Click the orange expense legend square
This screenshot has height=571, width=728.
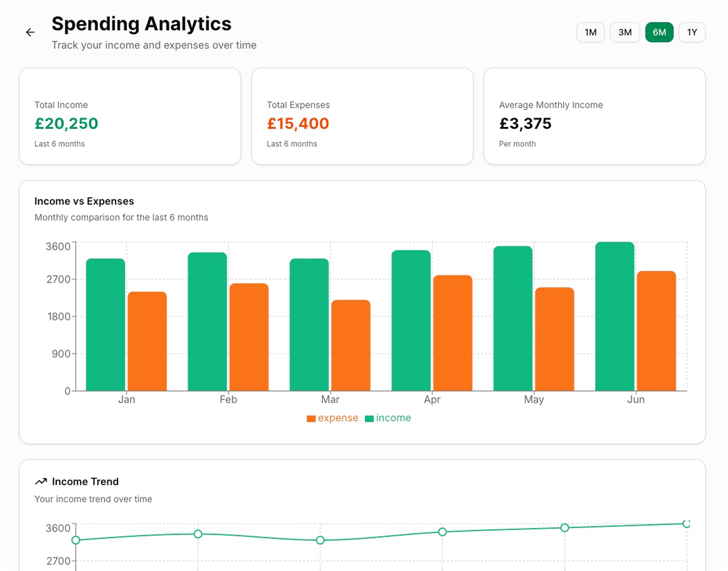(x=311, y=418)
